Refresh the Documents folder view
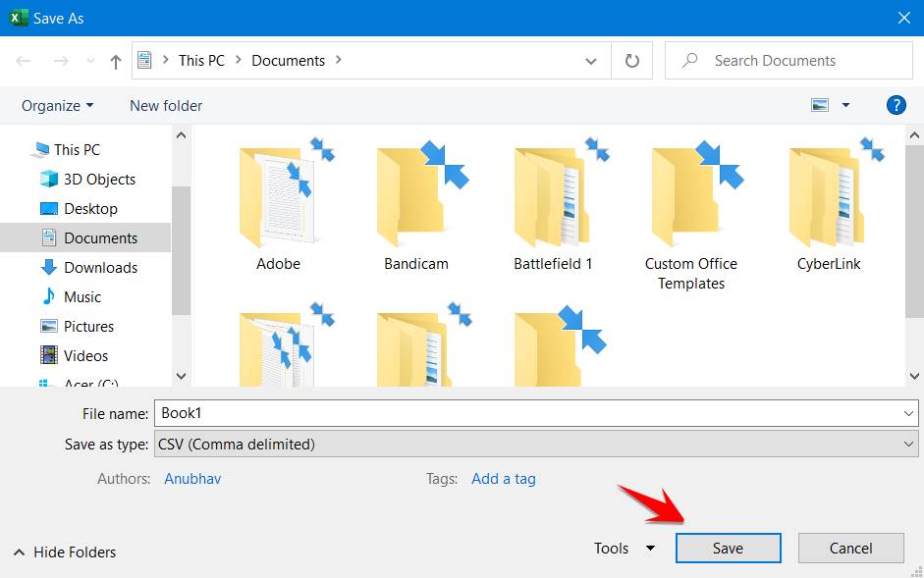This screenshot has height=578, width=924. coord(631,61)
